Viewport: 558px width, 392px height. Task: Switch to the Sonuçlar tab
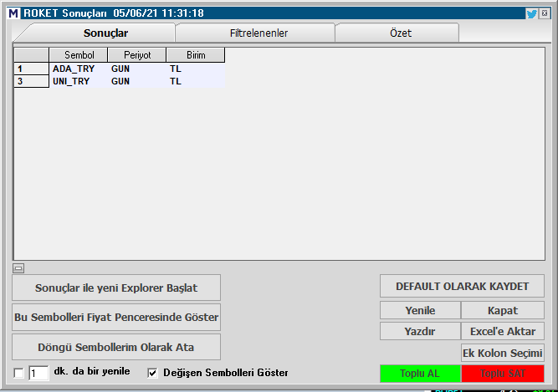tap(105, 33)
